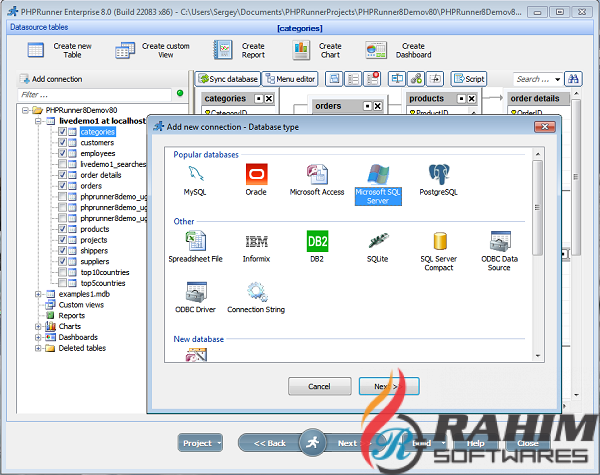Image resolution: width=600 pixels, height=475 pixels.
Task: Open the Menu editor
Action: (291, 79)
